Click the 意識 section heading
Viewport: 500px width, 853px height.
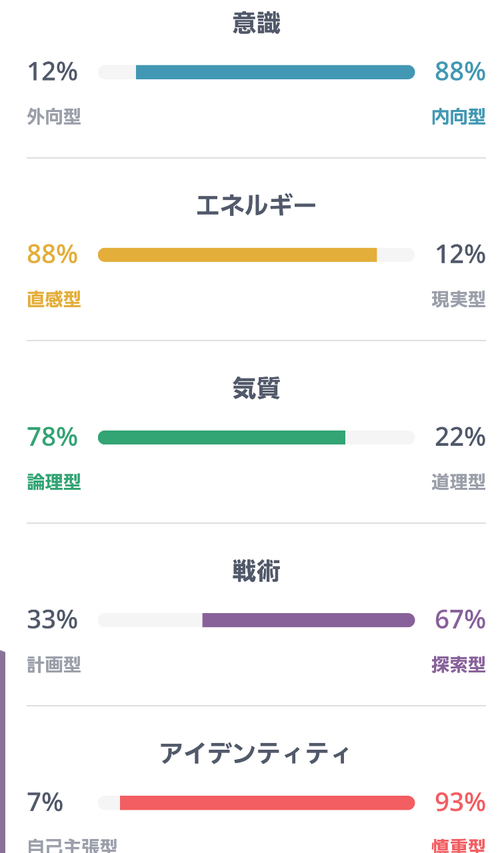(256, 24)
